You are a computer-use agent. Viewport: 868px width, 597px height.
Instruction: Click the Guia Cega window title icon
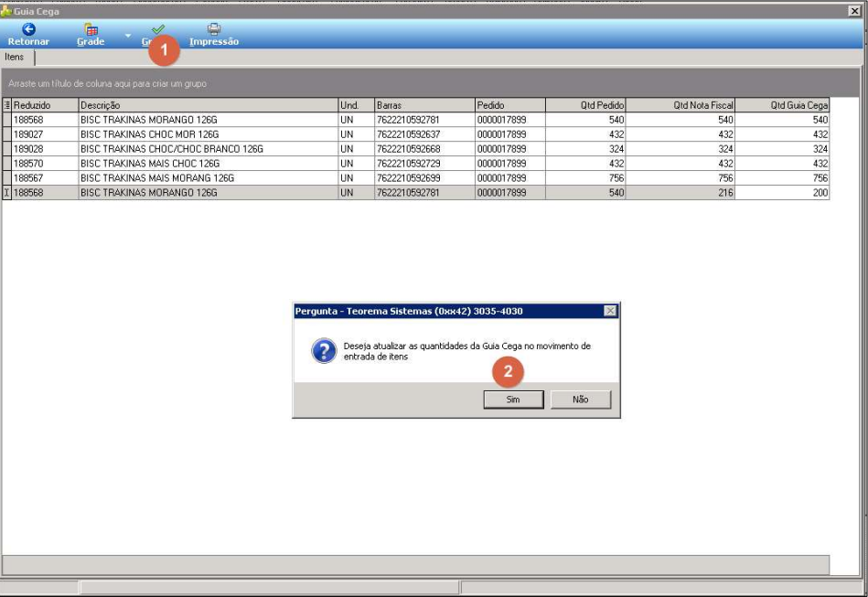[6, 10]
